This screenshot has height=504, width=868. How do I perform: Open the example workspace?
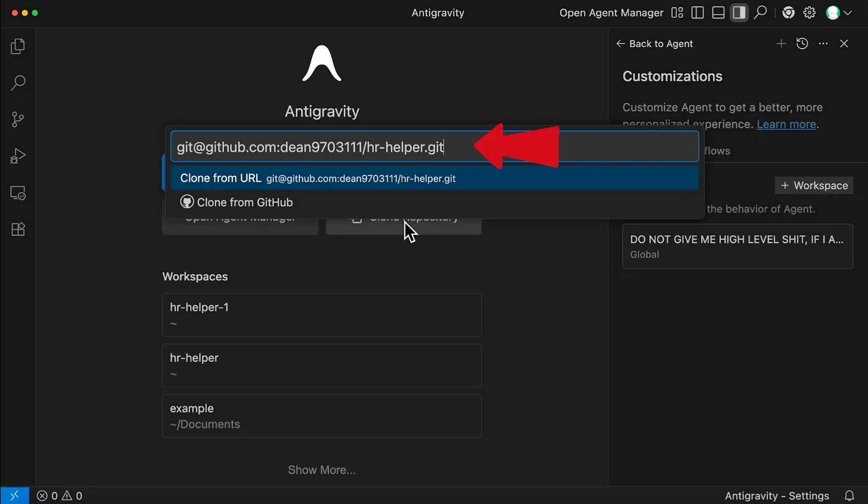point(322,416)
